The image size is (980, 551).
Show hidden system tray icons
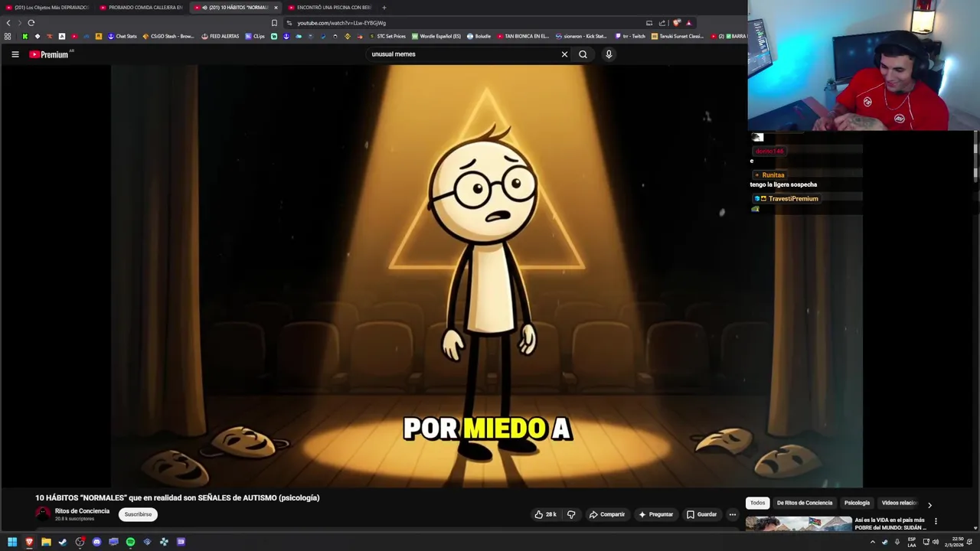tap(872, 542)
